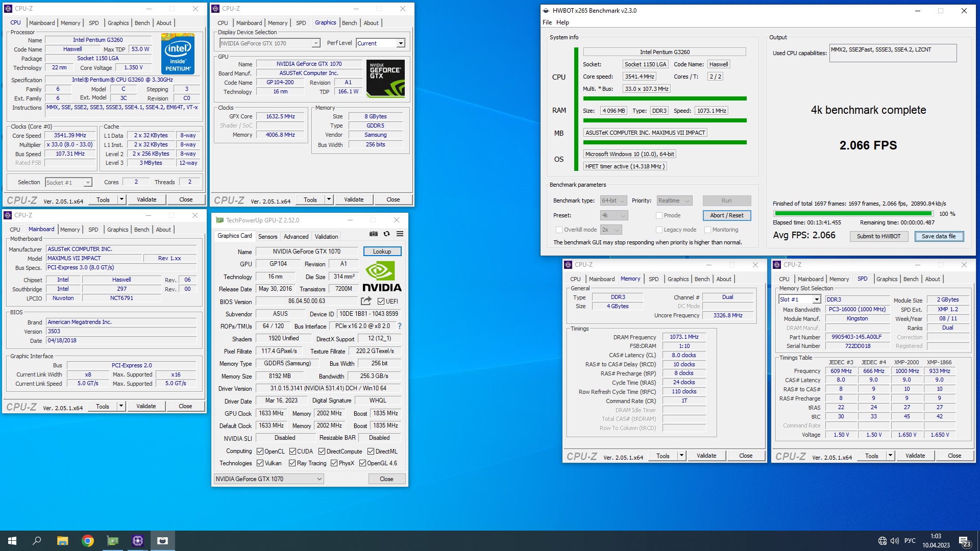The height and width of the screenshot is (551, 980).
Task: Click the Used CPU capabilities text field
Action: click(893, 53)
